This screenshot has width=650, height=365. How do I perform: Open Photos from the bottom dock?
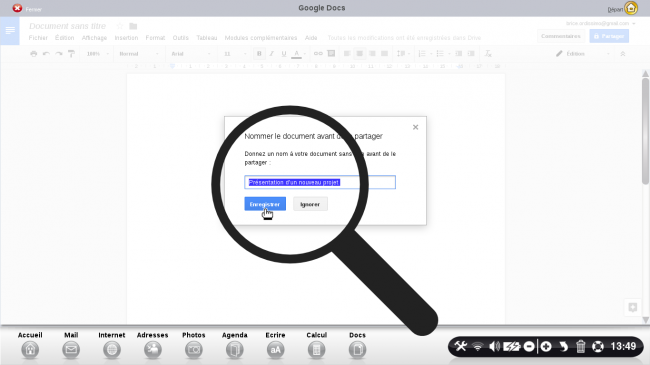(x=194, y=350)
